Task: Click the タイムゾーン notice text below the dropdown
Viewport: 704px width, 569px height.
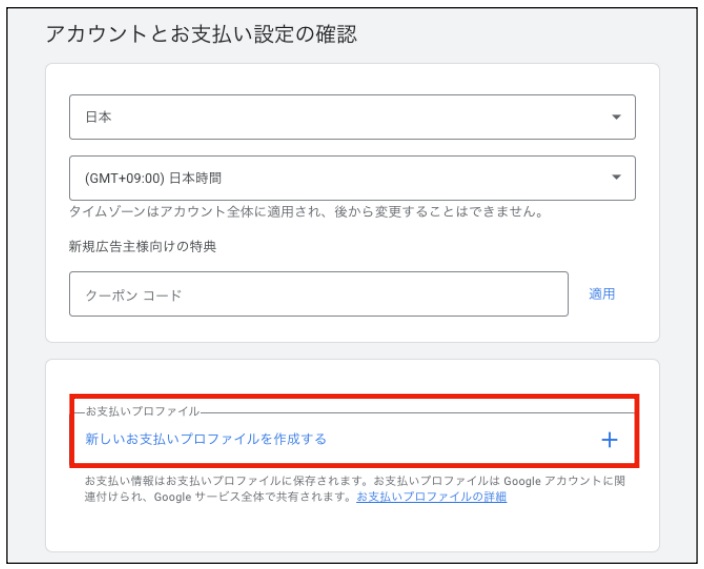Action: (x=305, y=212)
